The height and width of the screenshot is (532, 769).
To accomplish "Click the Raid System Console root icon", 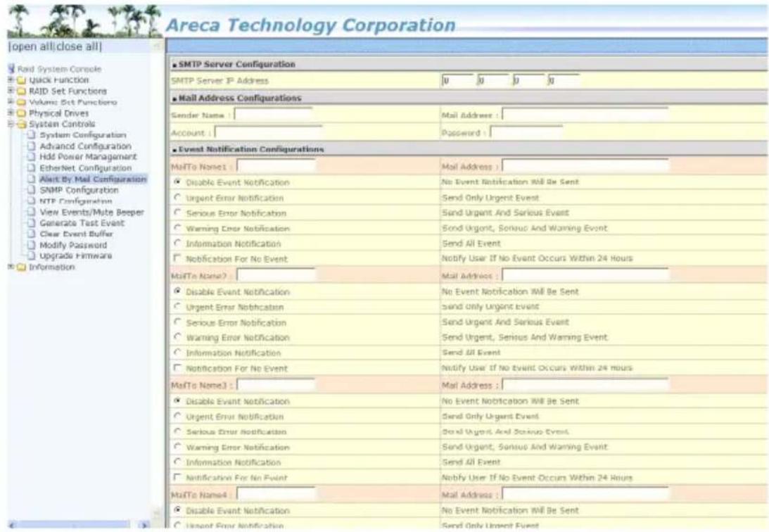I will (11, 69).
